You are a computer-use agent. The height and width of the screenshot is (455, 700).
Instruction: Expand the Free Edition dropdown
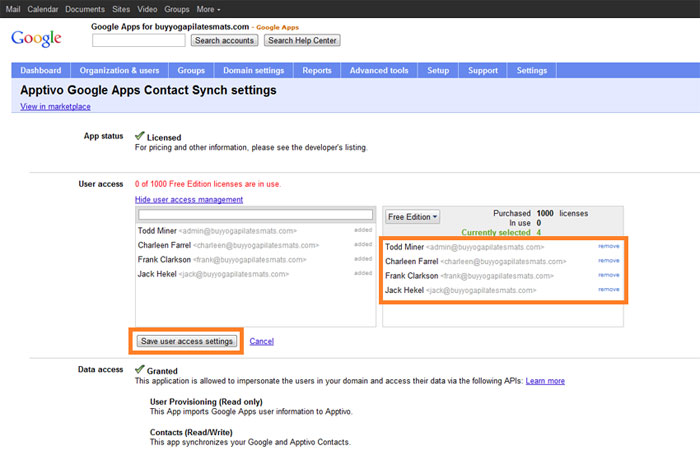pos(413,216)
